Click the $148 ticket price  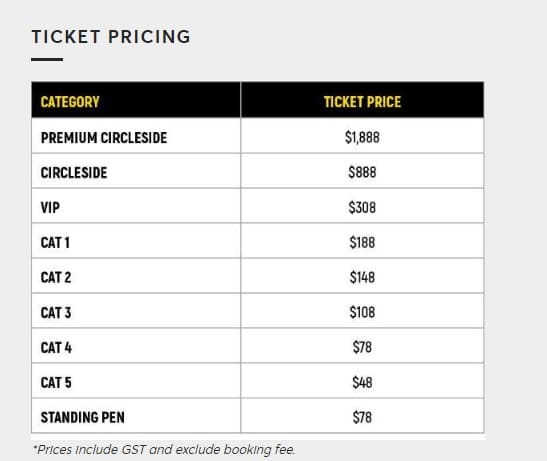tap(362, 277)
